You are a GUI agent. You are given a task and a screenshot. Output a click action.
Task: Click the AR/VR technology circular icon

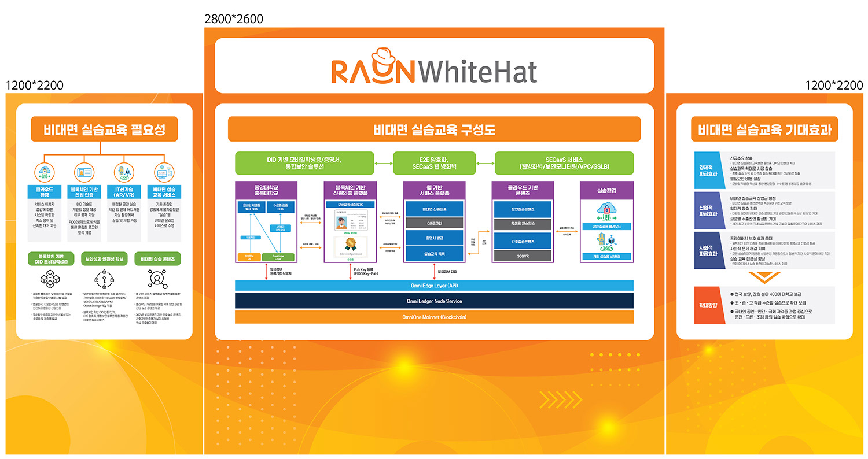(124, 172)
